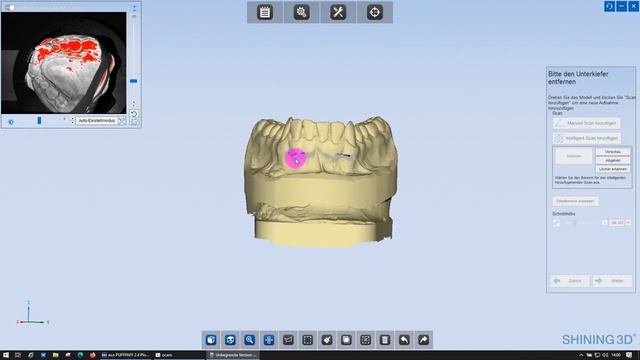Click the brightness icon below camera preview
Screen dimensions: 640x360
point(11,122)
